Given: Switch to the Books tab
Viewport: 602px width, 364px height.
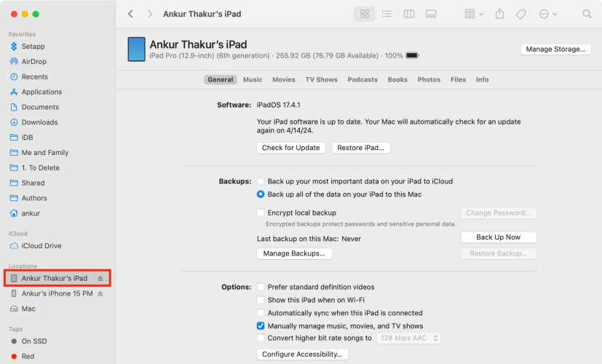Looking at the screenshot, I should [397, 79].
